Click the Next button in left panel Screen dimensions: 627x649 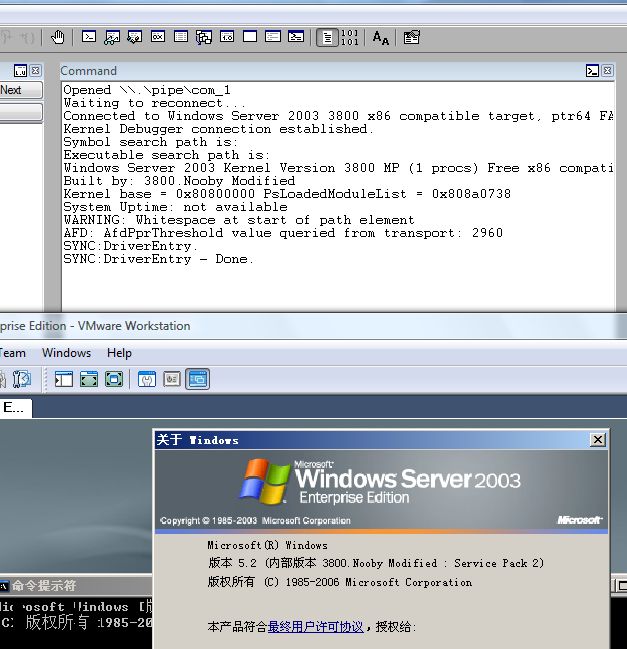21,90
